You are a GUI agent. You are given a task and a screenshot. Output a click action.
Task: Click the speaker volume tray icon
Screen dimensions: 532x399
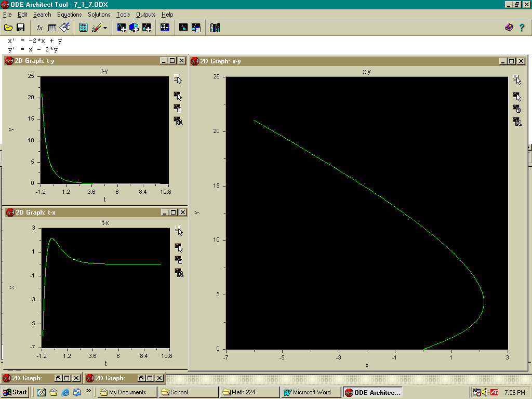click(485, 392)
